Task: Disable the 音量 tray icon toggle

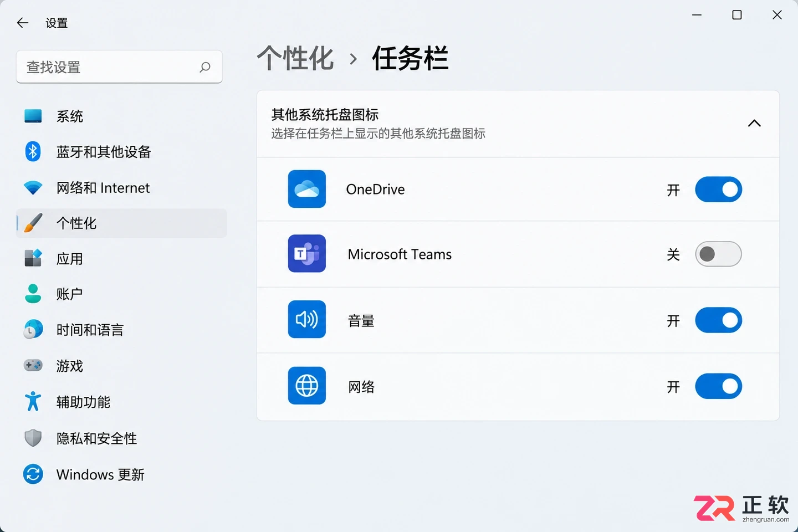Action: [719, 320]
